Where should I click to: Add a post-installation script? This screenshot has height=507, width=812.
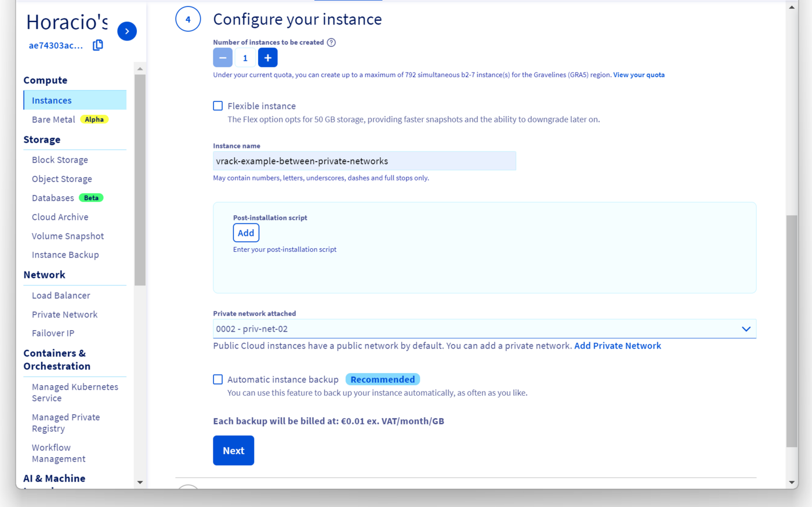point(246,233)
